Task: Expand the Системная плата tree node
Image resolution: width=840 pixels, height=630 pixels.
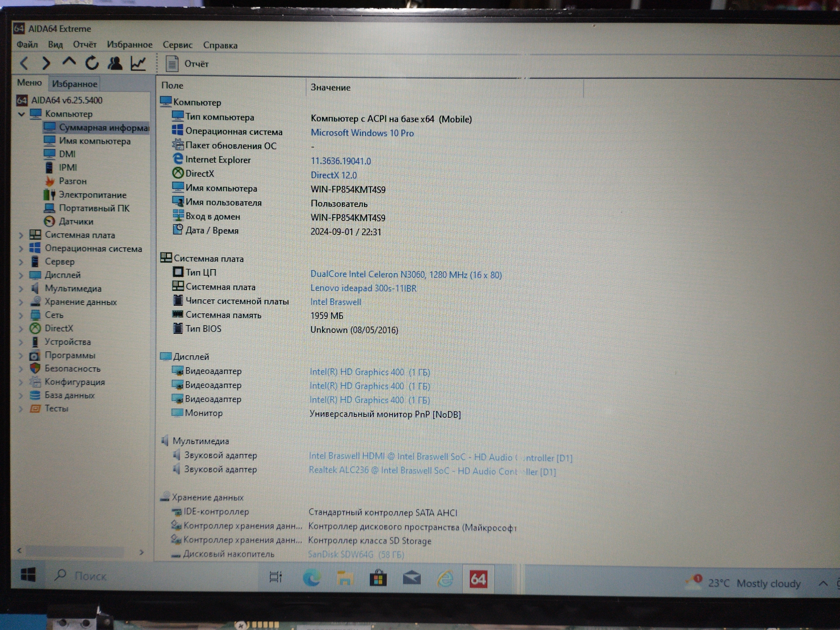Action: coord(21,235)
